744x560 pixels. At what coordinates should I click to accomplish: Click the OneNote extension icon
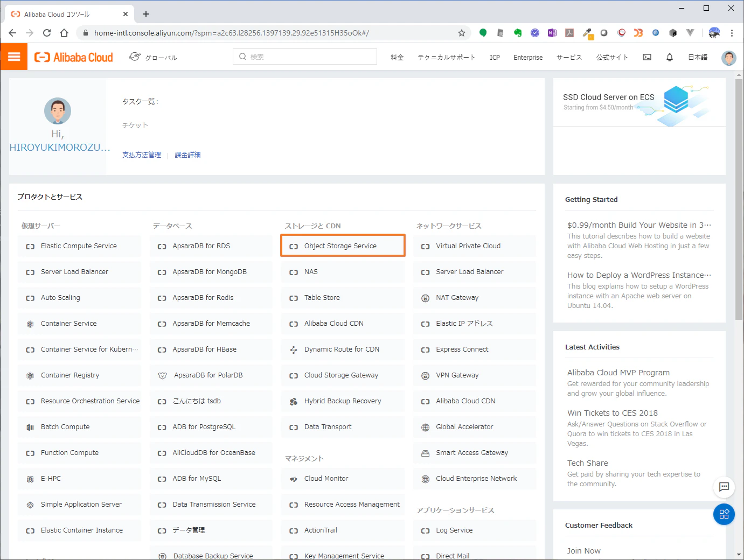pos(552,33)
